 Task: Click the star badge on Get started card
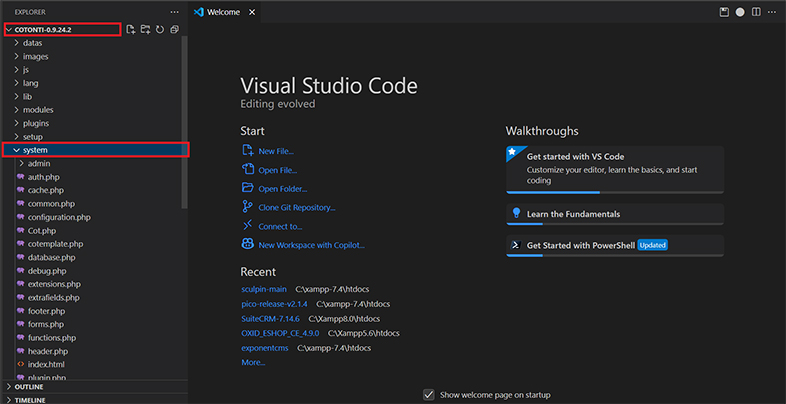(512, 151)
